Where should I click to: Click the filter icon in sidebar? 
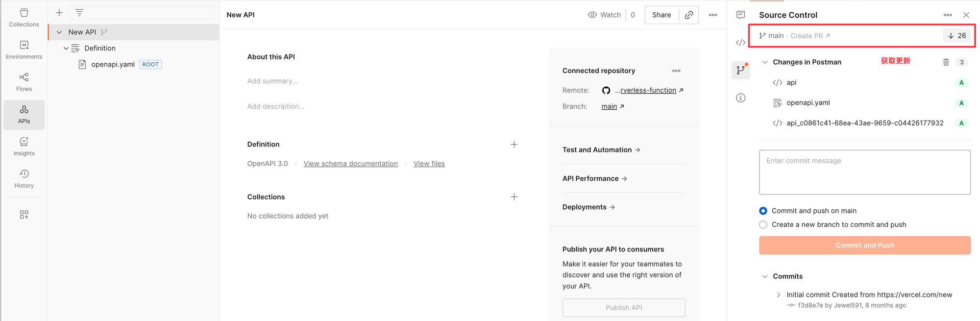click(79, 13)
